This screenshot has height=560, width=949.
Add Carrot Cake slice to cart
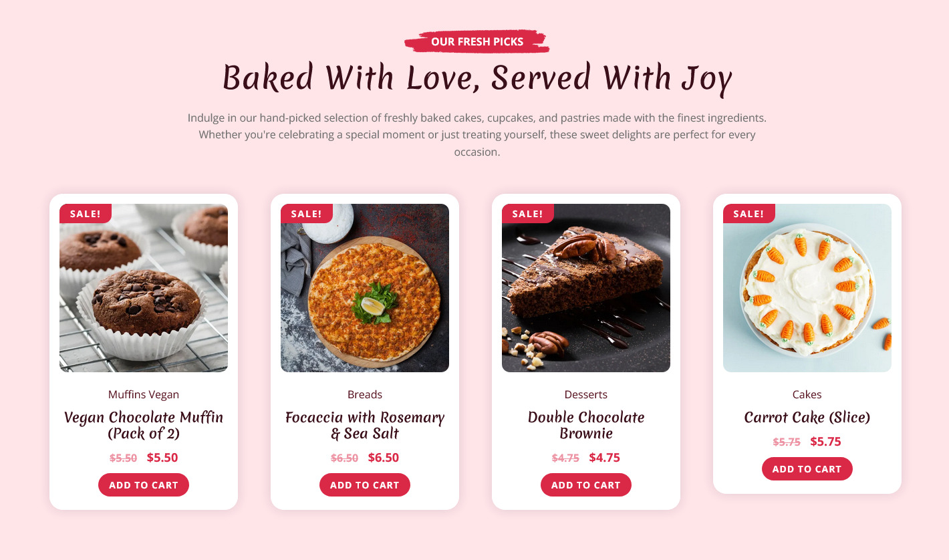coord(807,469)
